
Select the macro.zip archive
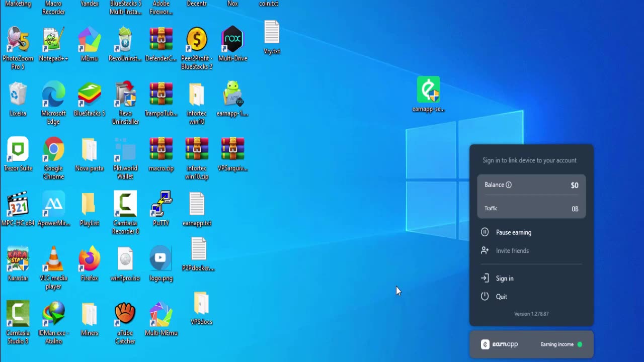(161, 154)
